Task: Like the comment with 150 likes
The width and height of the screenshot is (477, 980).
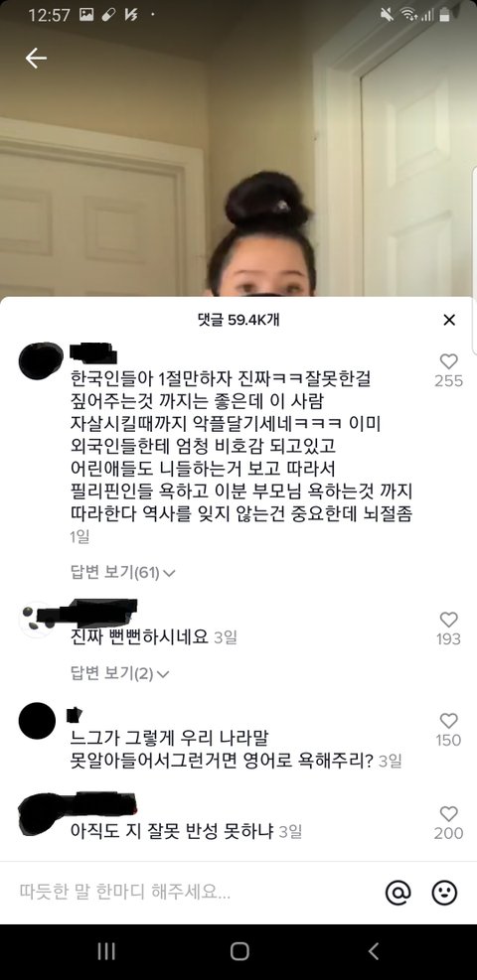Action: pyautogui.click(x=449, y=721)
